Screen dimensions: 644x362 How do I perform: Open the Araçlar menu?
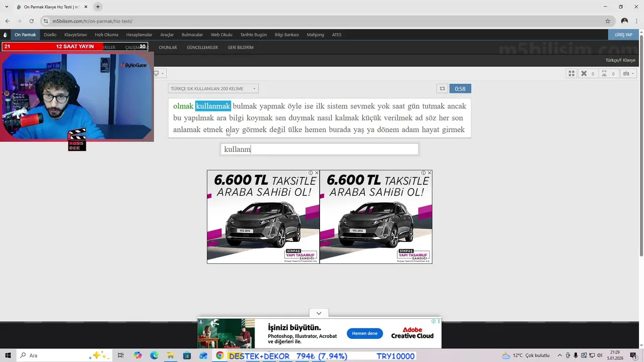tap(167, 35)
